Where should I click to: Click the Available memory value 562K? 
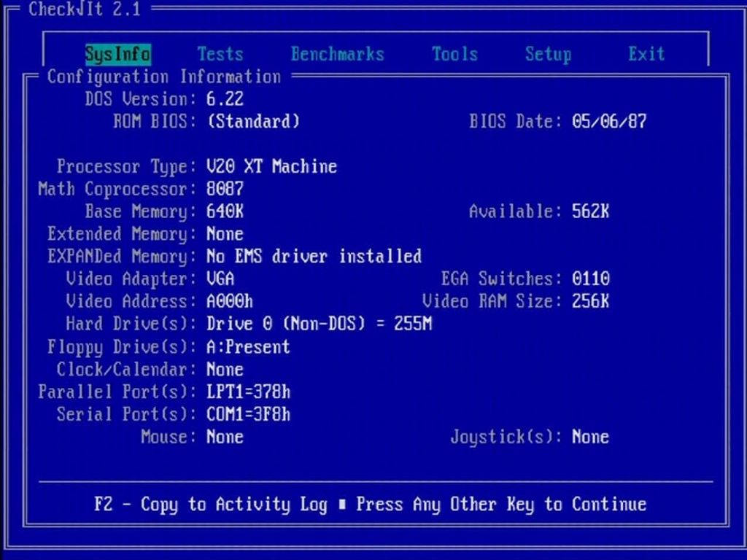[x=590, y=211]
